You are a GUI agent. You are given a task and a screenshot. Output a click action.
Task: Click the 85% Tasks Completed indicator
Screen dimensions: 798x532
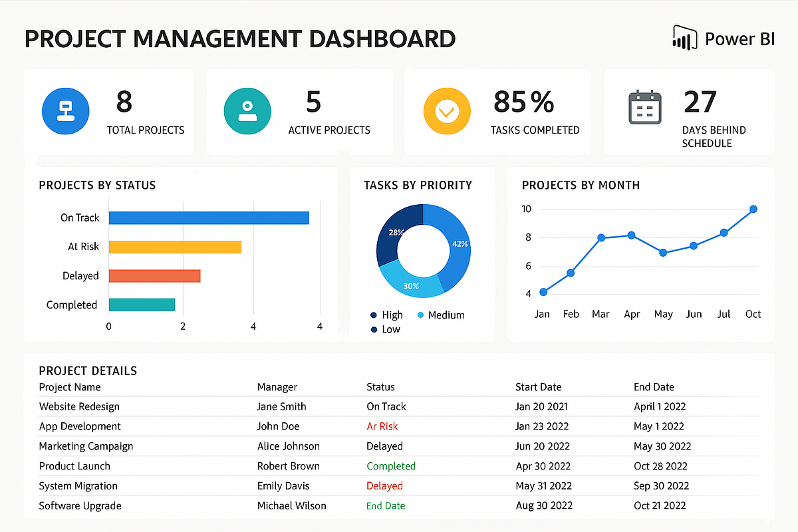click(525, 103)
